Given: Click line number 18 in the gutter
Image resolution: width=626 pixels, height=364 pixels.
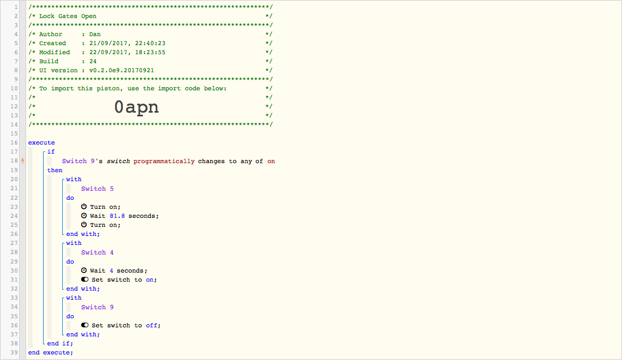Looking at the screenshot, I should (x=14, y=160).
